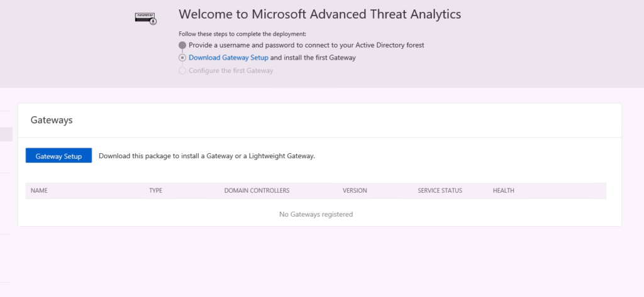Click the Gateway Setup download button
The height and width of the screenshot is (297, 644).
(x=58, y=156)
